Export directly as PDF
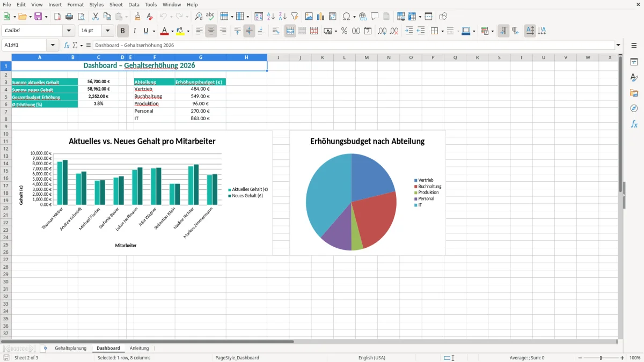The width and height of the screenshot is (644, 362). 57,17
